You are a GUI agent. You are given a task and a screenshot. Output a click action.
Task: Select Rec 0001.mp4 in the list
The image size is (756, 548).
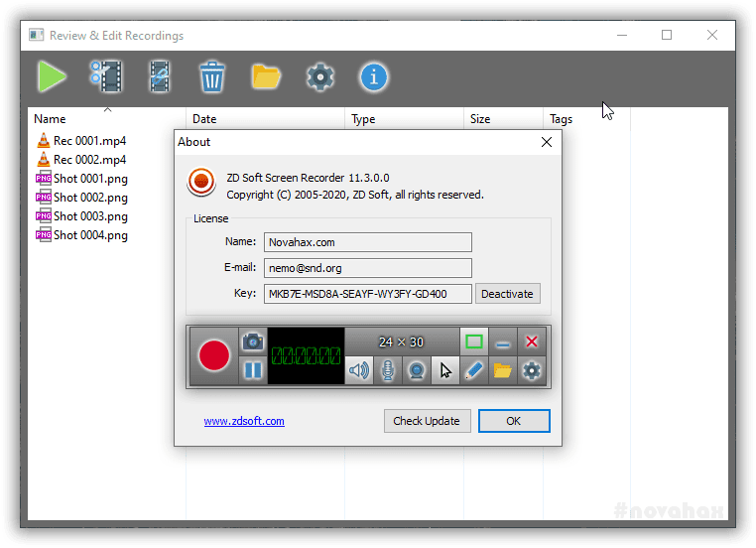point(89,141)
